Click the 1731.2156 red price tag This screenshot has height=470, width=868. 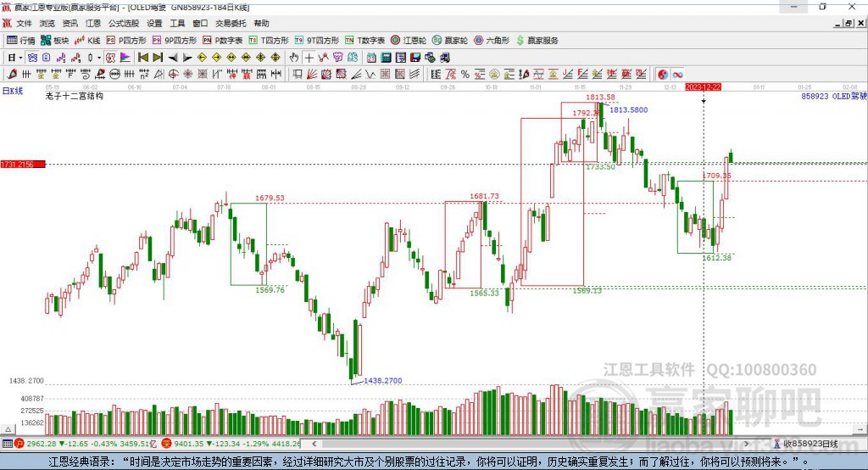(23, 164)
